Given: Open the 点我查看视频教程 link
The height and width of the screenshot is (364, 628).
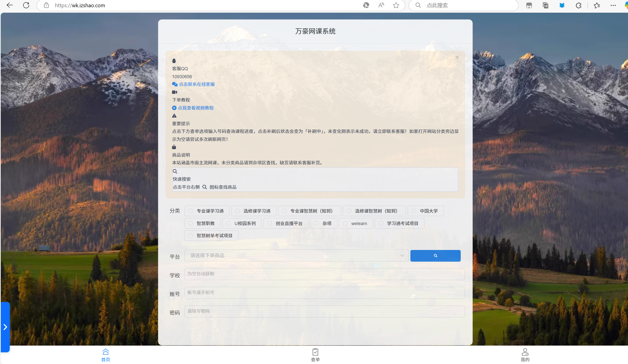Looking at the screenshot, I should click(195, 108).
